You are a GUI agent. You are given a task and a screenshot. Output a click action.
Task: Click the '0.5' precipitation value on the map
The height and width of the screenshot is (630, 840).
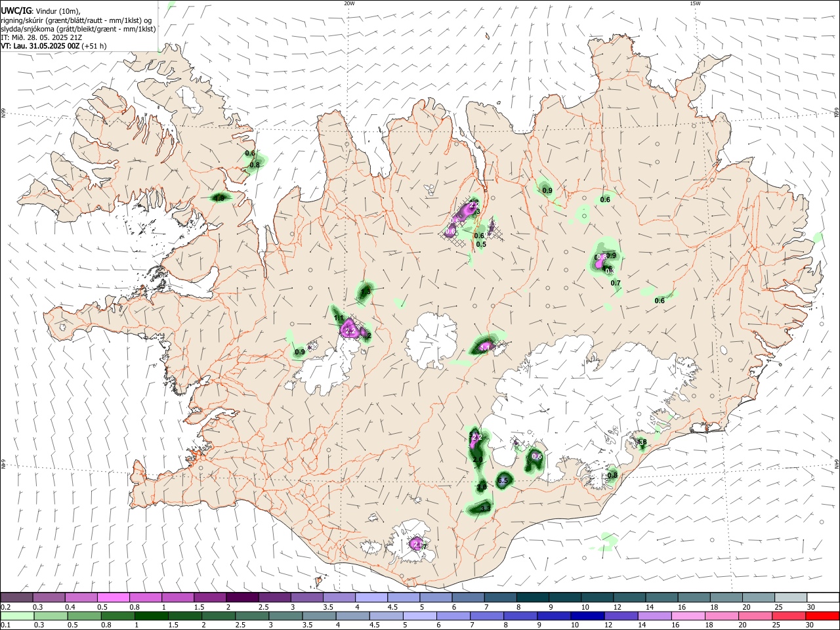click(481, 245)
